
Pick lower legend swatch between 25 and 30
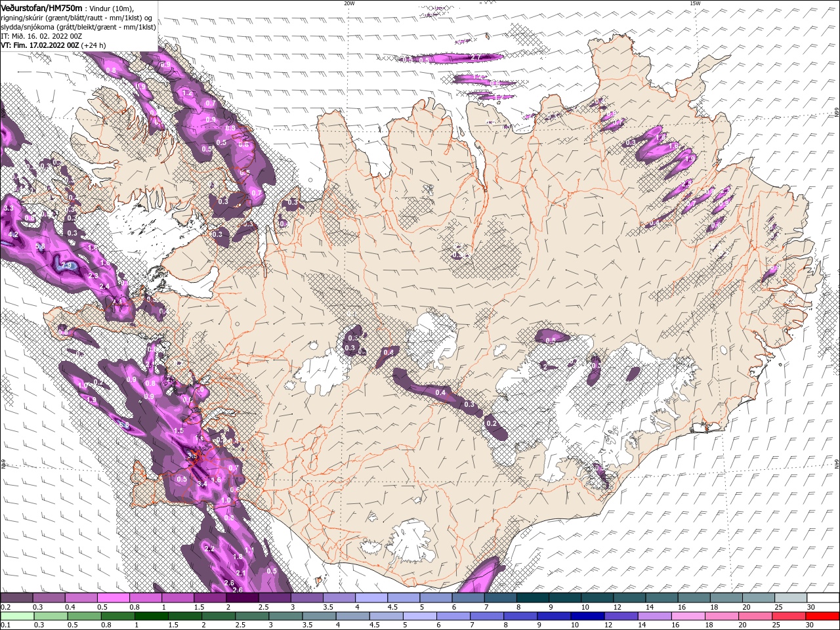[789, 616]
